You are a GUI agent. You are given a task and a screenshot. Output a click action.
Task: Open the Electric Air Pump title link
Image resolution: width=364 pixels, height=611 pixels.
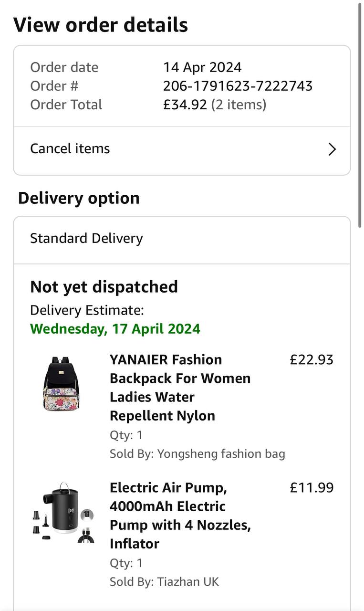pyautogui.click(x=180, y=515)
